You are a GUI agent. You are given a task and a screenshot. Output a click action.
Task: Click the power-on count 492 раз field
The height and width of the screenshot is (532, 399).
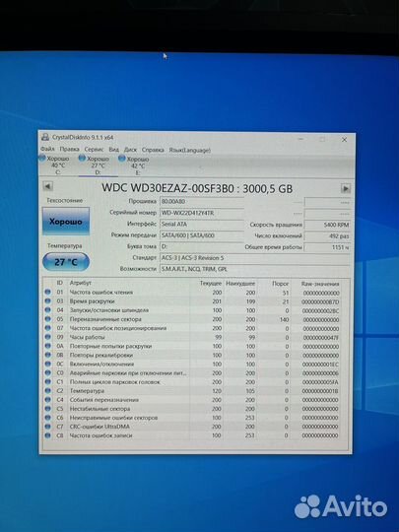327,235
